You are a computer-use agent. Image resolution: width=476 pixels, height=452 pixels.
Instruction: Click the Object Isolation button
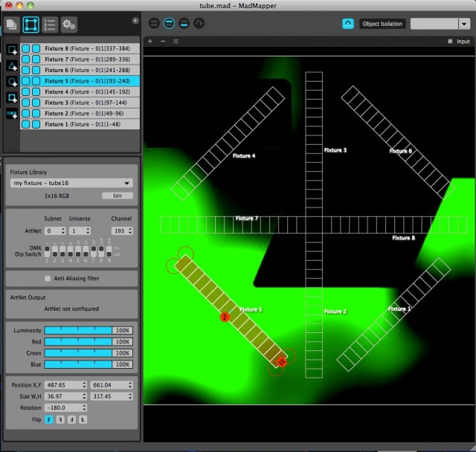(382, 24)
